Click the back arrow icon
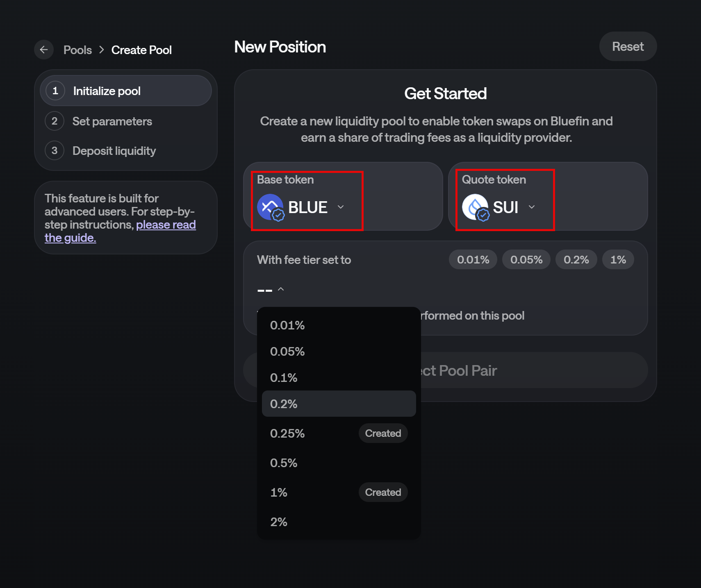Viewport: 701px width, 588px height. tap(44, 50)
